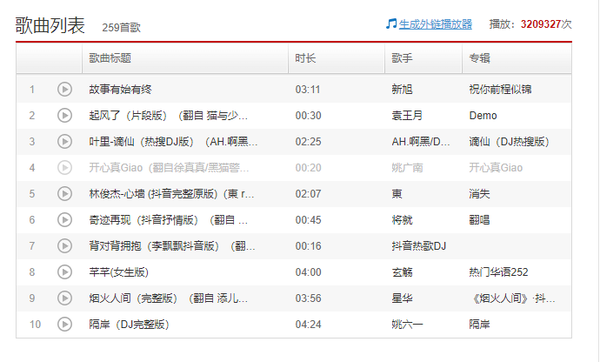Click duration 00:30
Image resolution: width=600 pixels, height=362 pixels.
click(x=308, y=116)
